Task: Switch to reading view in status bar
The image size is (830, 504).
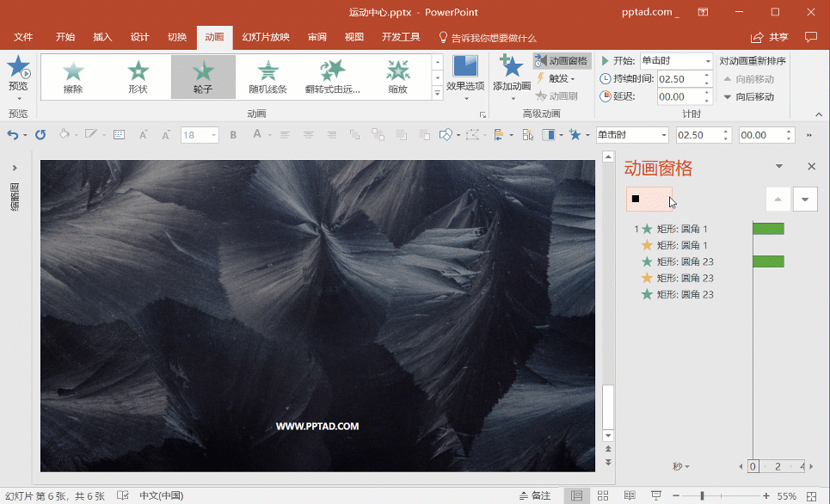Action: pyautogui.click(x=630, y=495)
